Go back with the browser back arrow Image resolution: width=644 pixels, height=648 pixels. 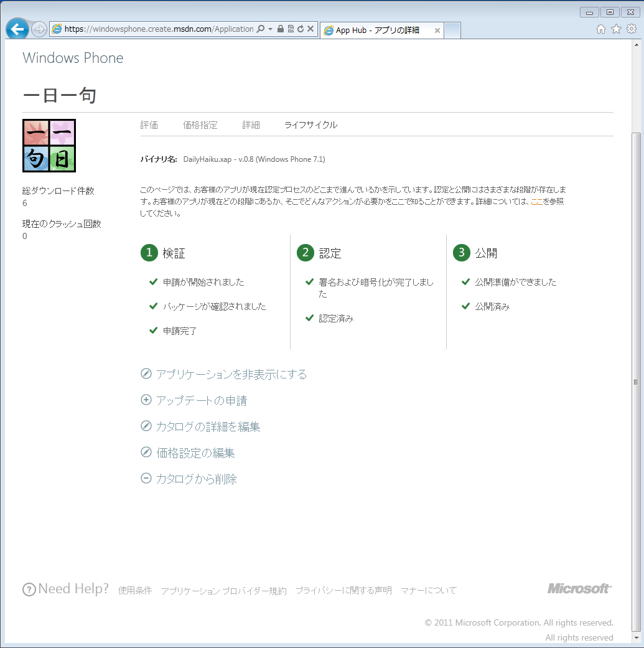coord(17,29)
